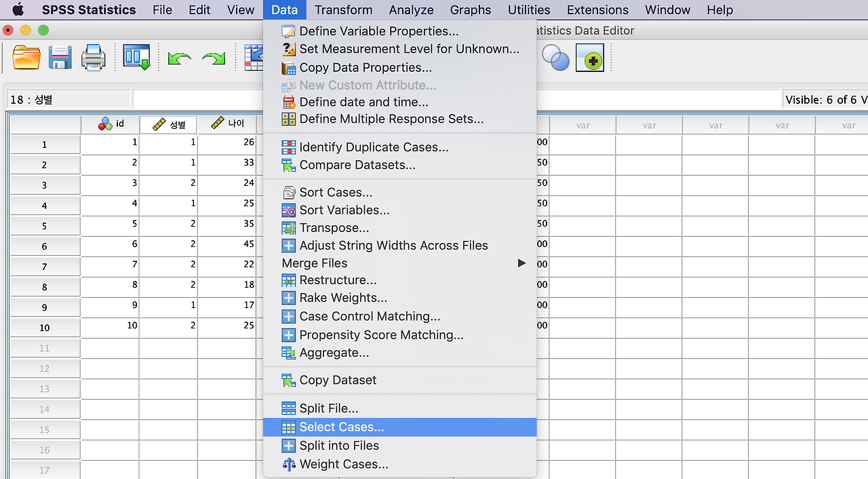The image size is (868, 479).
Task: Click the green plus toolbar icon
Action: (590, 58)
